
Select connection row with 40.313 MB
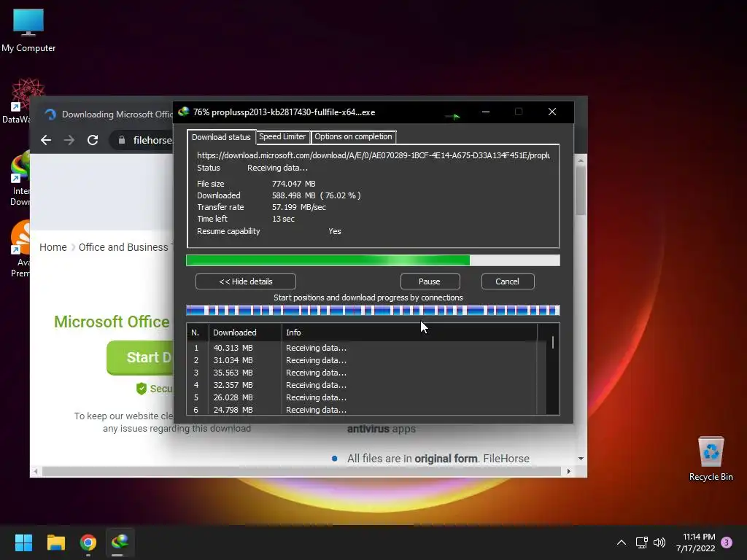coord(362,348)
